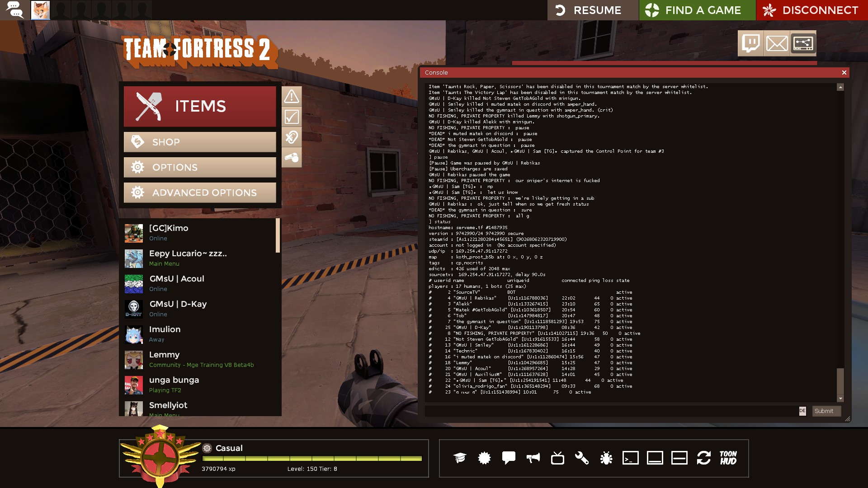868x488 pixels.
Task: Submit the console command
Action: [x=826, y=411]
